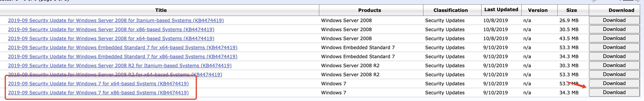Open Windows Server 2008 x86-based update link
Viewport: 644px width, 101px height.
pyautogui.click(x=111, y=30)
